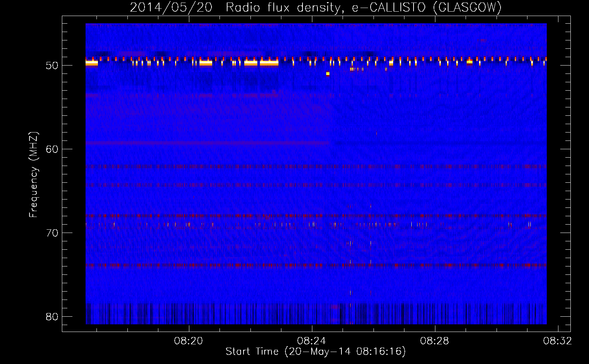Click the 70 frequency tick label
The width and height of the screenshot is (589, 364).
[52, 233]
